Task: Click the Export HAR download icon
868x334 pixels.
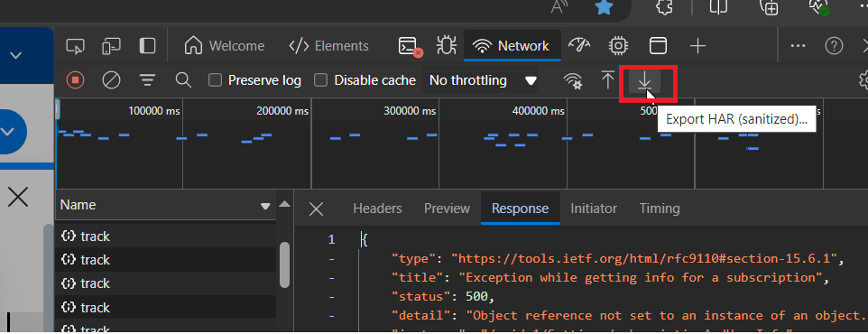Action: (644, 81)
